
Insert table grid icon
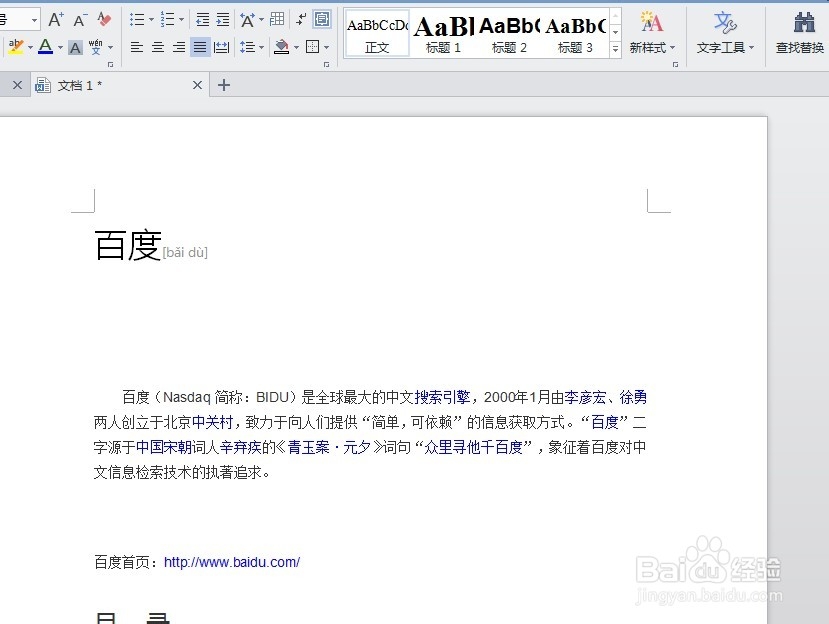[277, 20]
